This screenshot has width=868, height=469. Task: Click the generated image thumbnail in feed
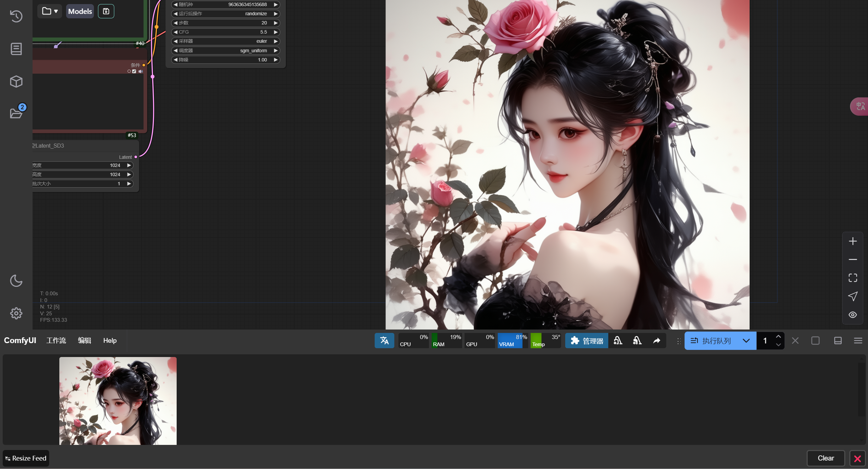tap(118, 401)
